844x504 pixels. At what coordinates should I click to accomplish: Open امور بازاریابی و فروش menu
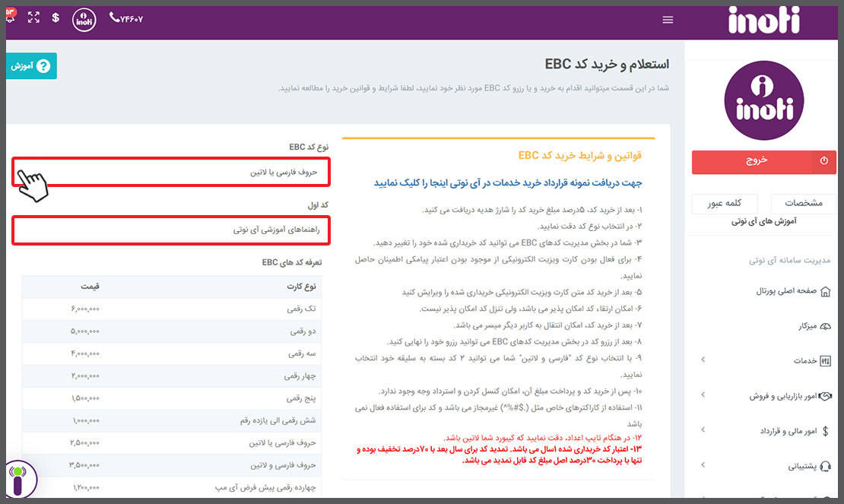coord(783,396)
